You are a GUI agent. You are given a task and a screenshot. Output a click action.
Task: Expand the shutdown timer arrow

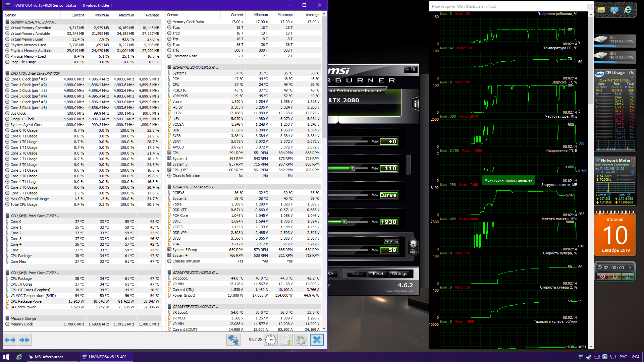[x=630, y=267]
